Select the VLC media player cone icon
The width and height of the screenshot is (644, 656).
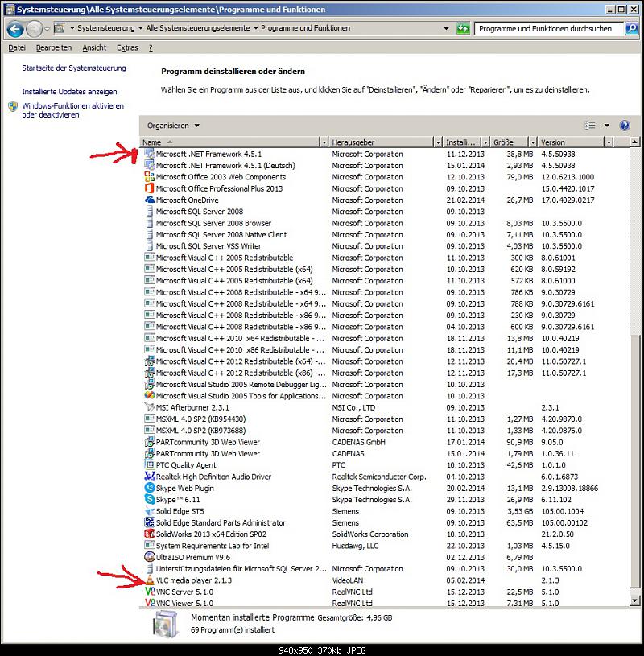tap(150, 580)
